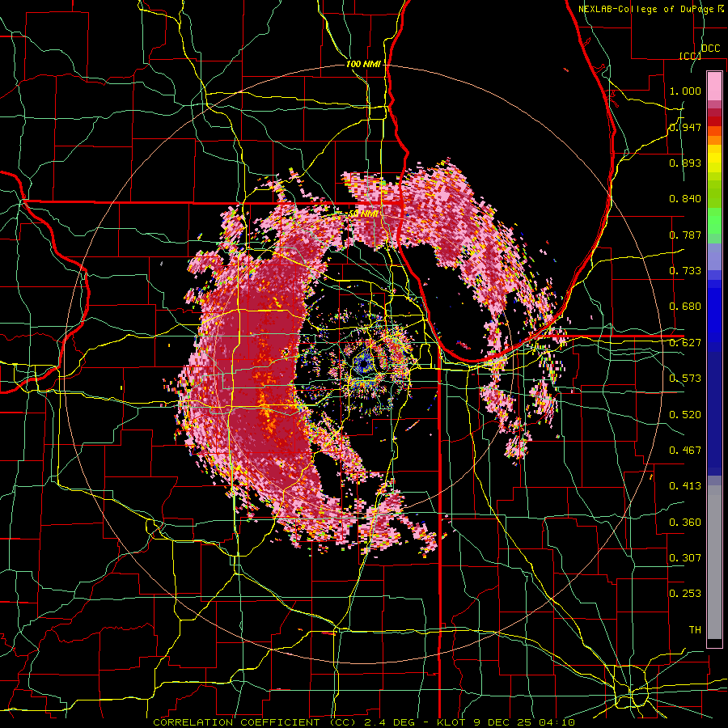Click the CORRELATION COEFFICIENT (CC) caption text

(x=255, y=722)
